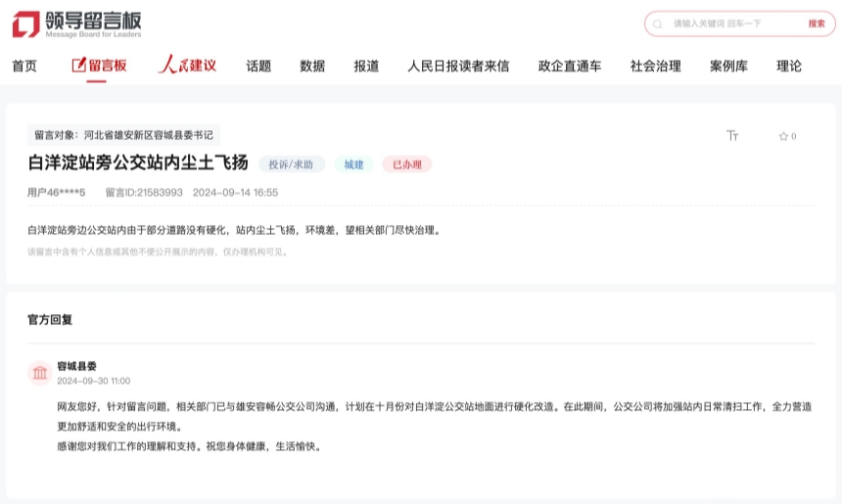Go to the 首页 nav item
The image size is (842, 504).
pyautogui.click(x=24, y=66)
